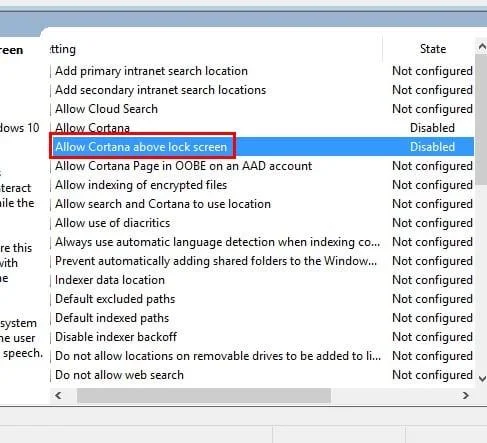Click the horizontal scrollbar thumb

(x=204, y=396)
